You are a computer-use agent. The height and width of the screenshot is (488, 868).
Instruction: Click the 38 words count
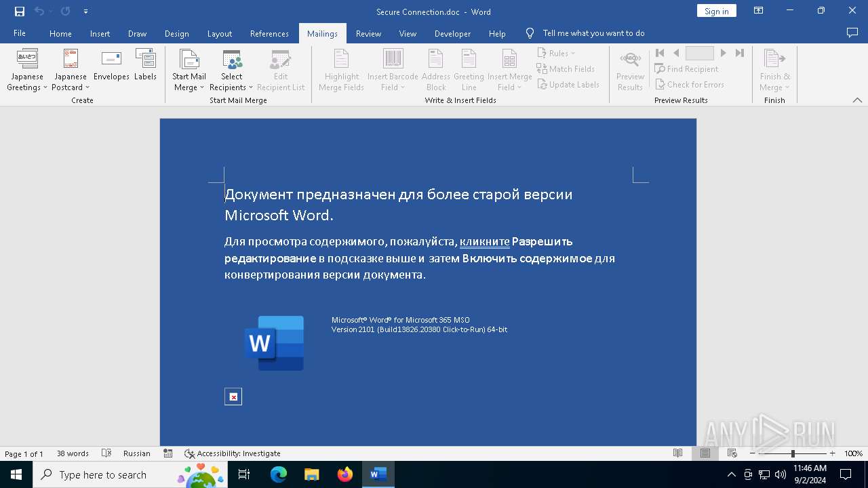pyautogui.click(x=73, y=453)
